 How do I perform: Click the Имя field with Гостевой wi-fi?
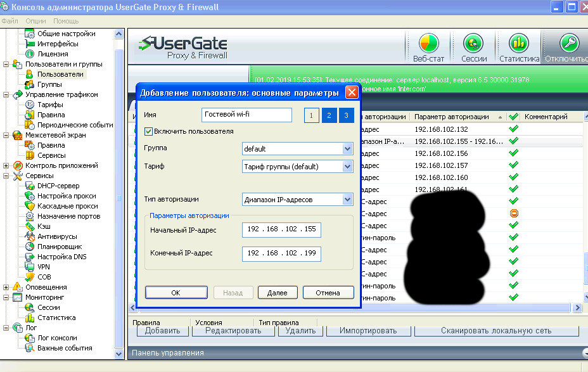tap(246, 115)
